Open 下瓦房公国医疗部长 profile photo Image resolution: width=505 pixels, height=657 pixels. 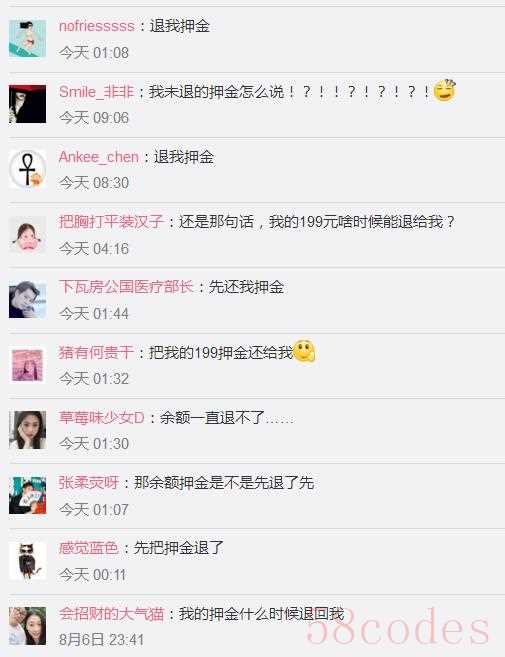tap(28, 299)
